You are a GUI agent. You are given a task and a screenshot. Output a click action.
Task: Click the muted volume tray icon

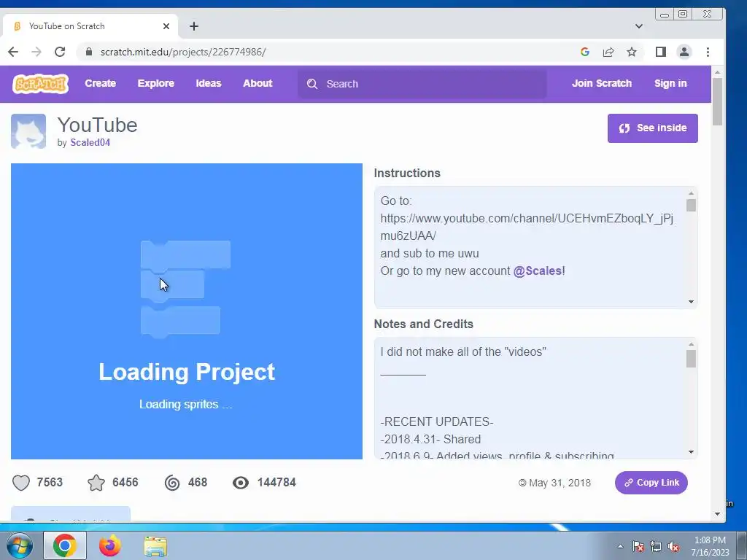coord(673,546)
